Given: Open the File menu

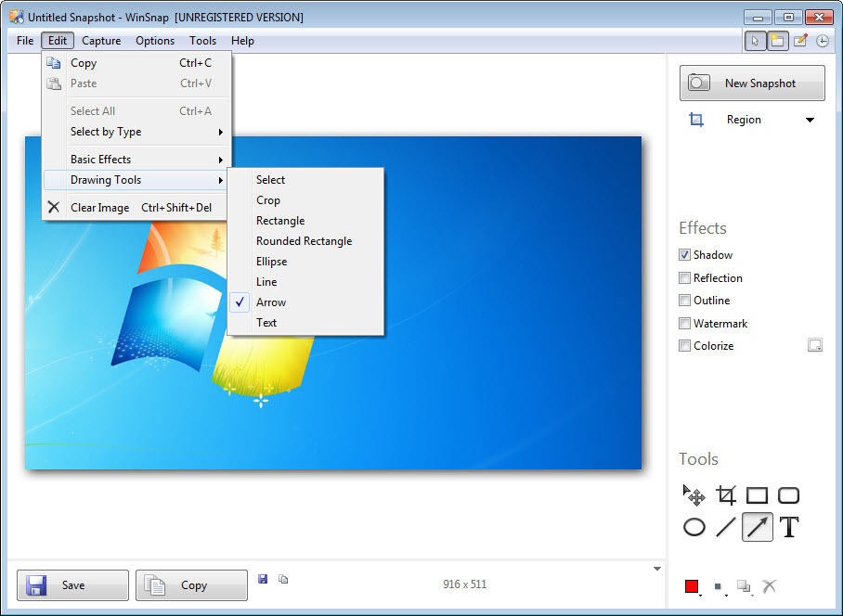Looking at the screenshot, I should (x=25, y=41).
